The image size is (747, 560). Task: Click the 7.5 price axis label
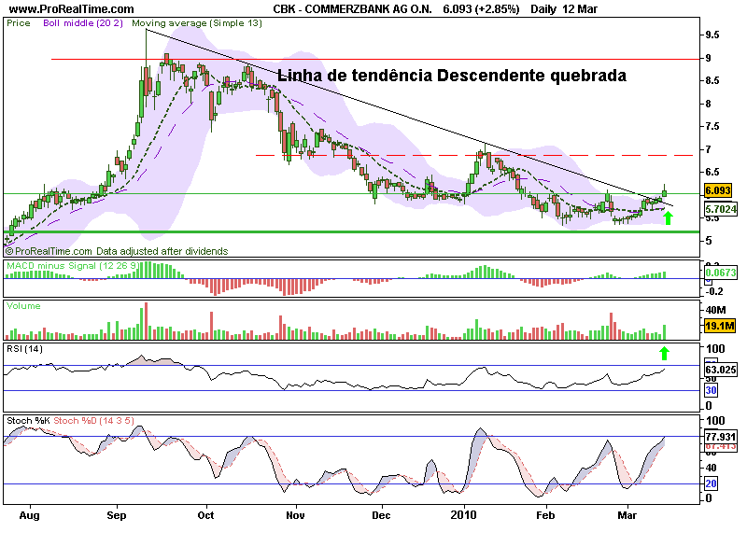pyautogui.click(x=712, y=126)
